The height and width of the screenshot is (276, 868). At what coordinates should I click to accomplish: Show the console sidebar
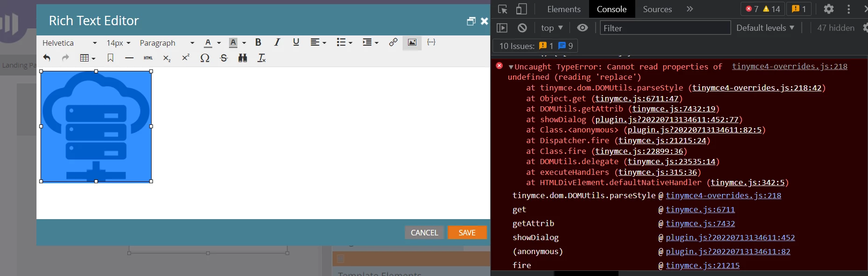coord(502,28)
